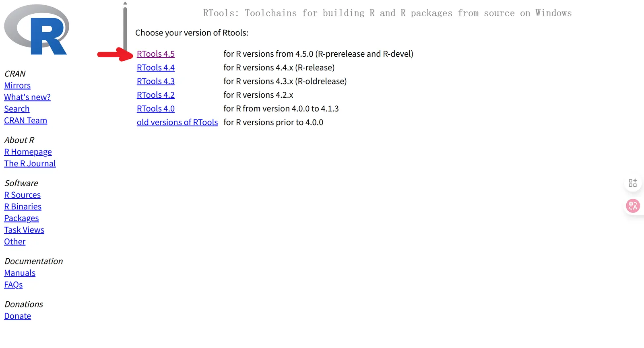Go to R Sources page

[22, 195]
